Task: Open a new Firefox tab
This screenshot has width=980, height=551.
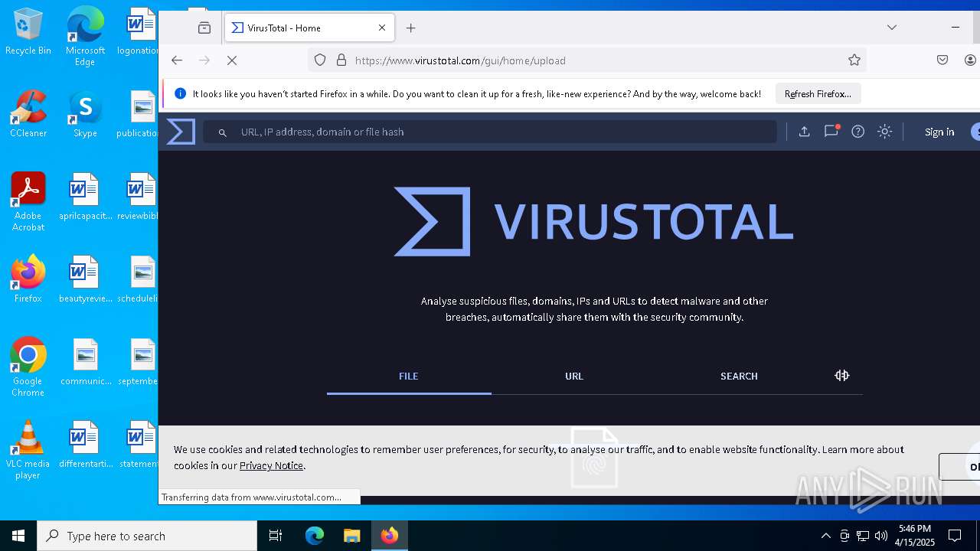Action: pyautogui.click(x=411, y=28)
